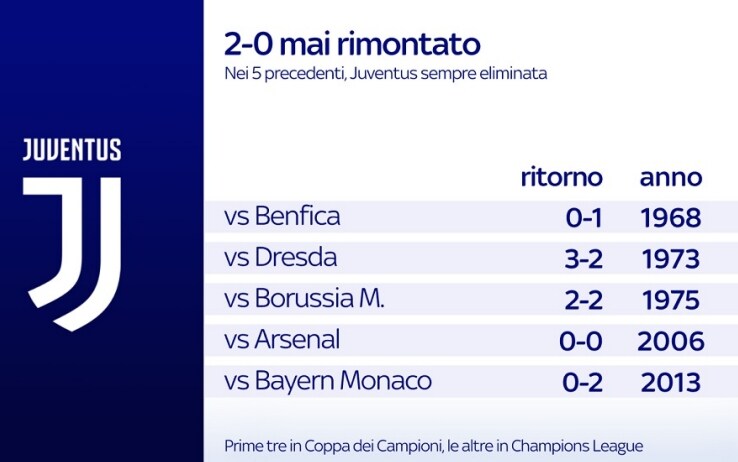Viewport: 738px width, 462px height.
Task: Click the 3-2 result for Dresda
Action: [584, 259]
